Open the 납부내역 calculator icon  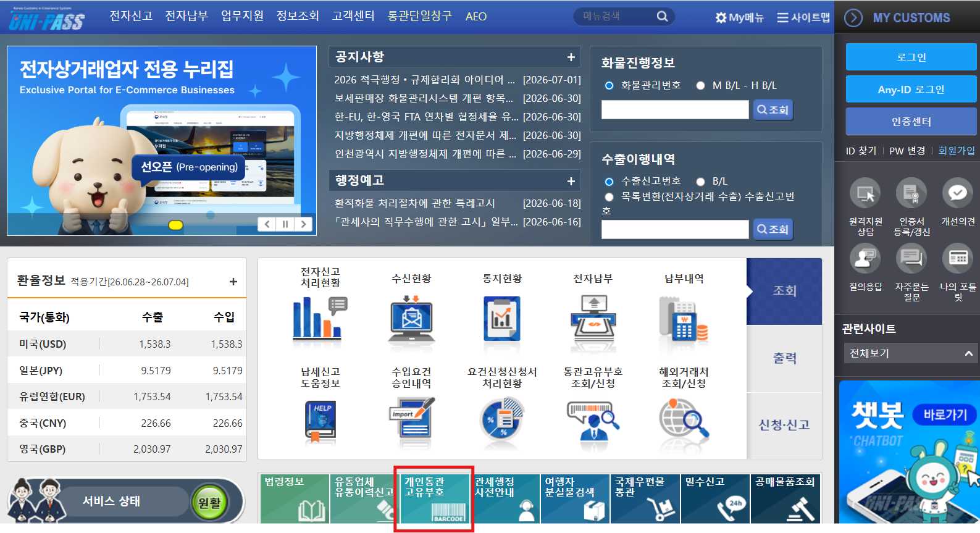[x=684, y=319]
